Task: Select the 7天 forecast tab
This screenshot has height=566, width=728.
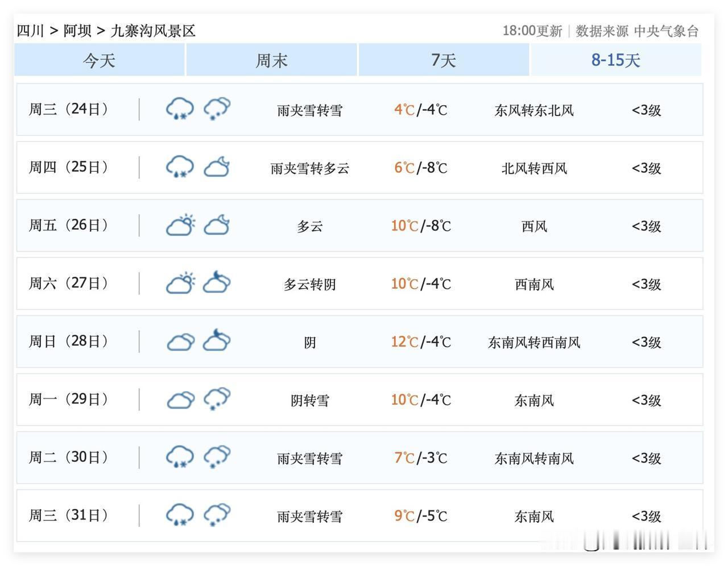Action: [444, 60]
